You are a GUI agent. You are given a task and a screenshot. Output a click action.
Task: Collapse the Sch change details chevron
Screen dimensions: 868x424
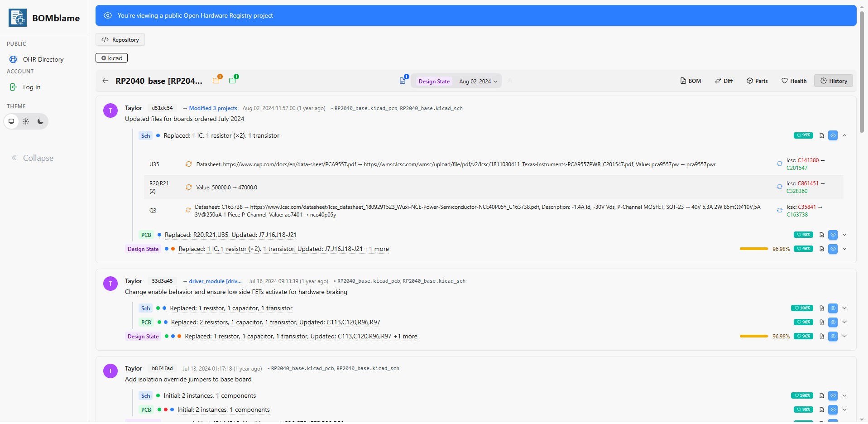click(x=845, y=135)
